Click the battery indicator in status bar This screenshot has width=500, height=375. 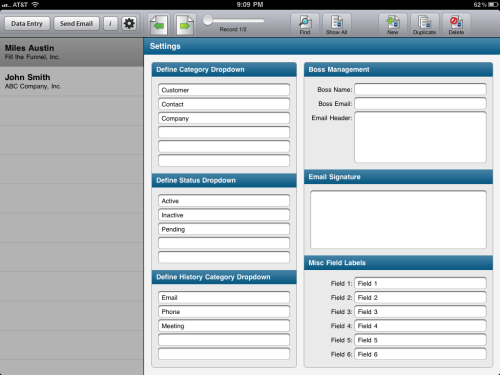(x=494, y=5)
